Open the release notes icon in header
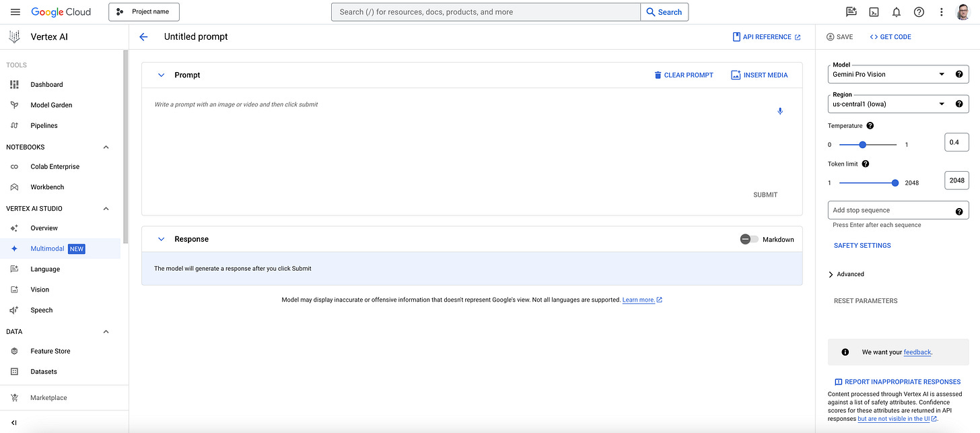980x433 pixels. (x=851, y=12)
